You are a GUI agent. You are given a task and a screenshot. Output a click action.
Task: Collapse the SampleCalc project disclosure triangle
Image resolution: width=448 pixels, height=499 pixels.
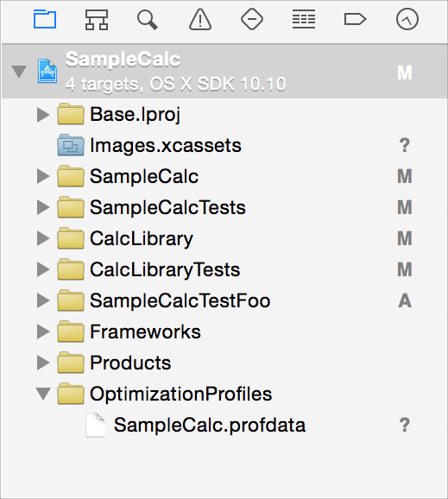(19, 72)
